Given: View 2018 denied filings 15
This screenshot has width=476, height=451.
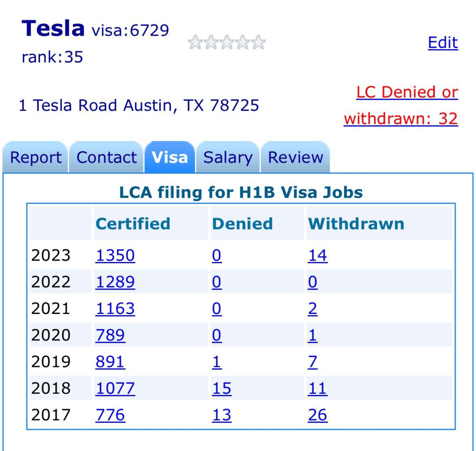Looking at the screenshot, I should (222, 388).
